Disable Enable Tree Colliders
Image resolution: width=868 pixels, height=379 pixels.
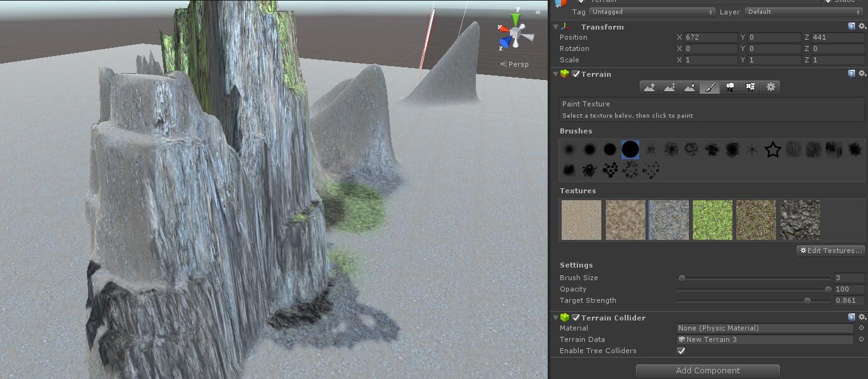(x=681, y=351)
